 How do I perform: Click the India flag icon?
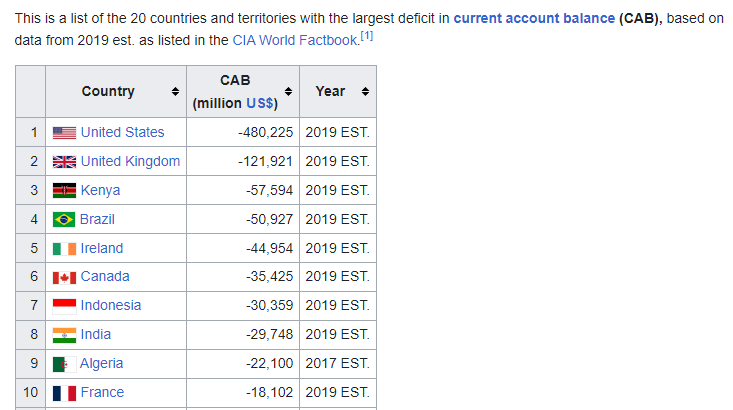[64, 335]
